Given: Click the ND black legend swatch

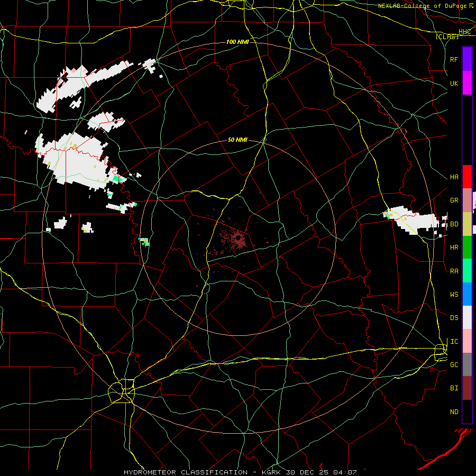Looking at the screenshot, I should pyautogui.click(x=467, y=411).
